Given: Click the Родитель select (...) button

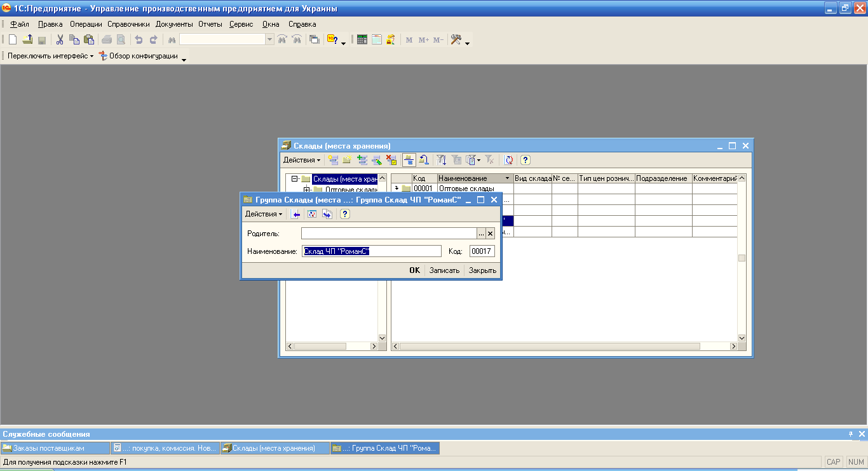Looking at the screenshot, I should click(x=481, y=234).
